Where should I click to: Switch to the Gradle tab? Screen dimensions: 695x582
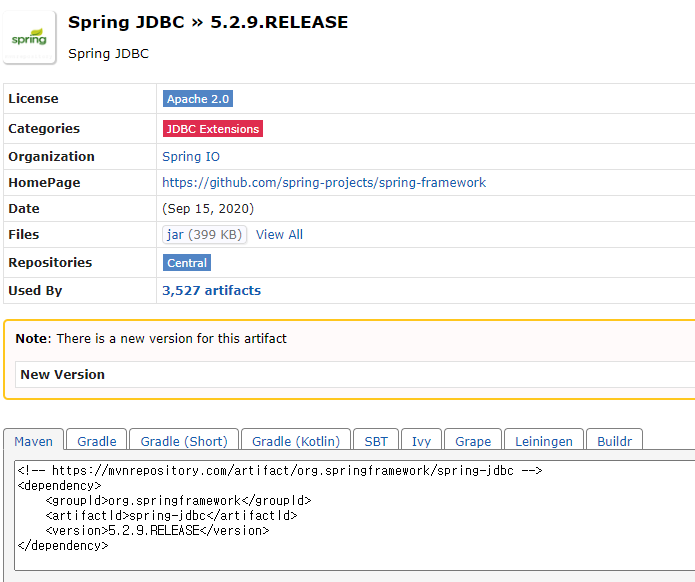coord(97,441)
